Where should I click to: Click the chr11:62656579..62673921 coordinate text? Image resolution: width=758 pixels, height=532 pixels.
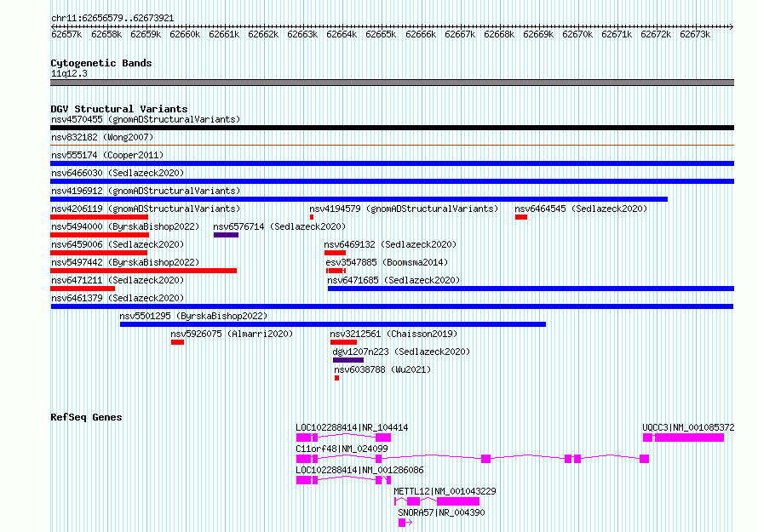coord(112,18)
